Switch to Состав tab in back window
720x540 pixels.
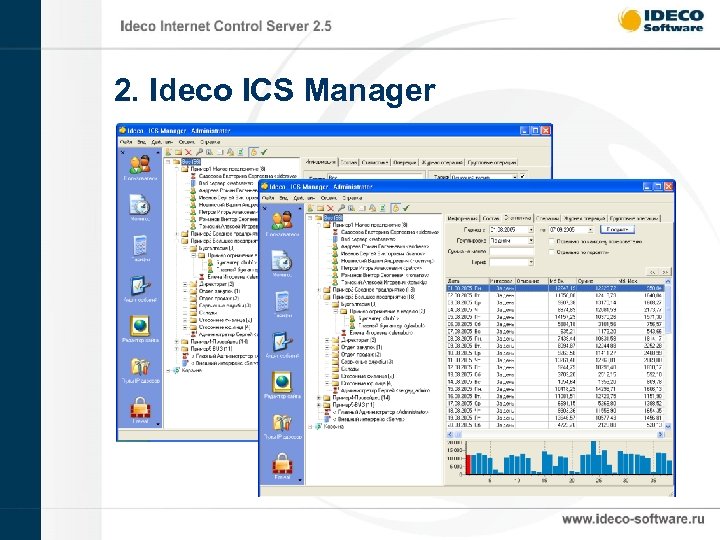[349, 163]
